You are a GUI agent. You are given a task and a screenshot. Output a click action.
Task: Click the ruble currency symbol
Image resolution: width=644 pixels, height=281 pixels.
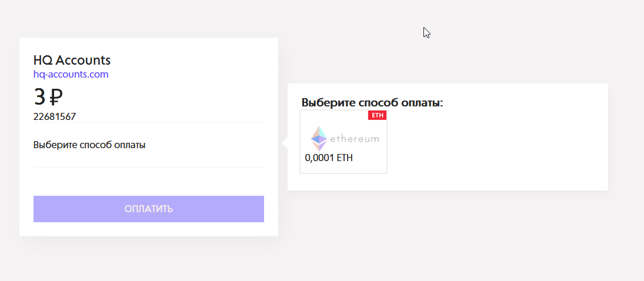pyautogui.click(x=56, y=97)
